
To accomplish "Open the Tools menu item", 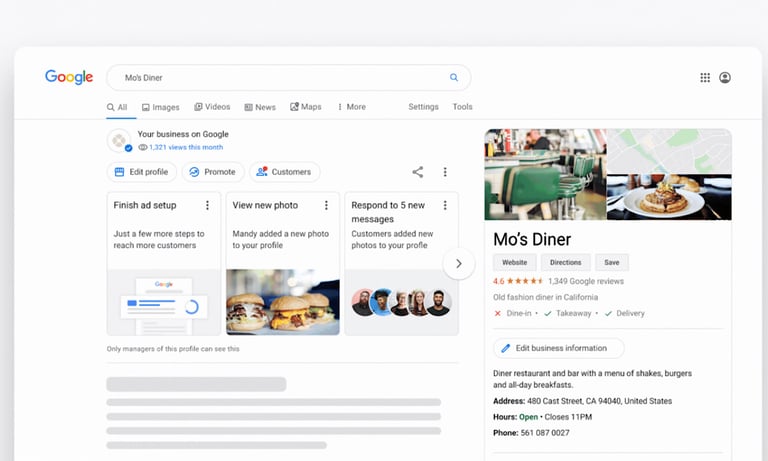I will 462,107.
